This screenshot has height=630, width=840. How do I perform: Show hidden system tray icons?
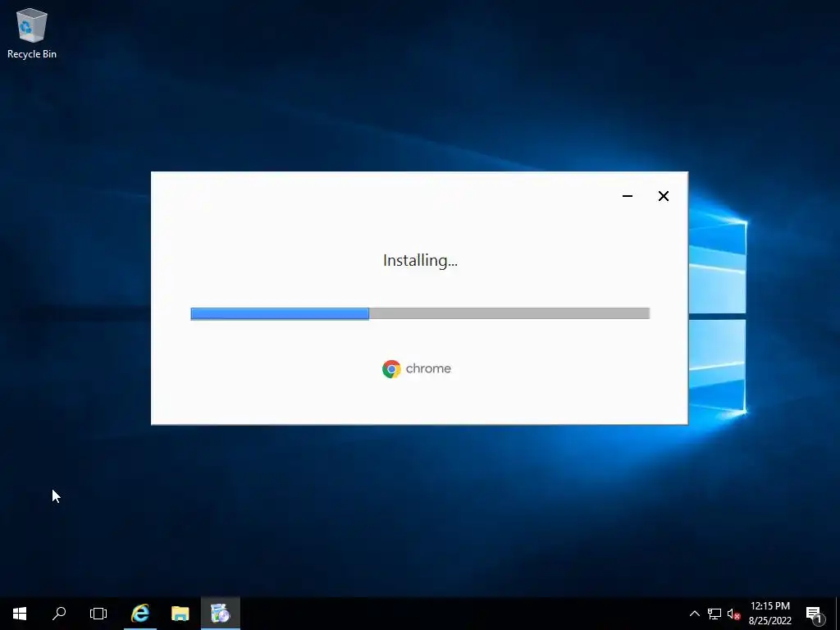pos(694,614)
